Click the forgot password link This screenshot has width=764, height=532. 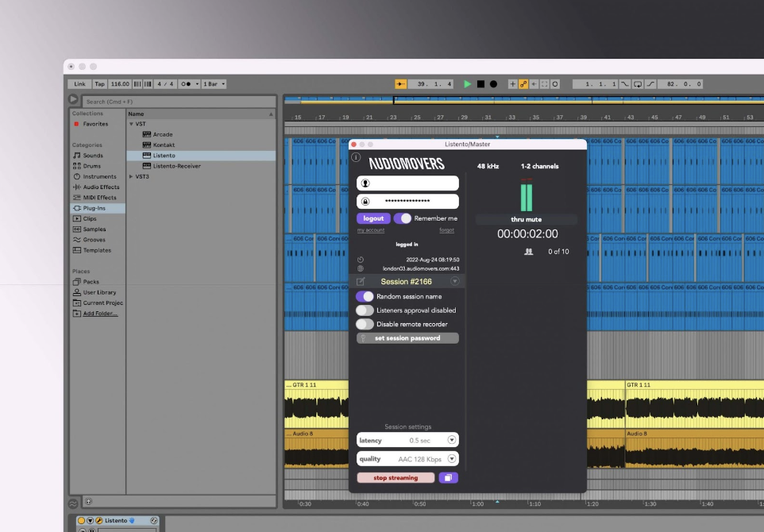point(447,230)
